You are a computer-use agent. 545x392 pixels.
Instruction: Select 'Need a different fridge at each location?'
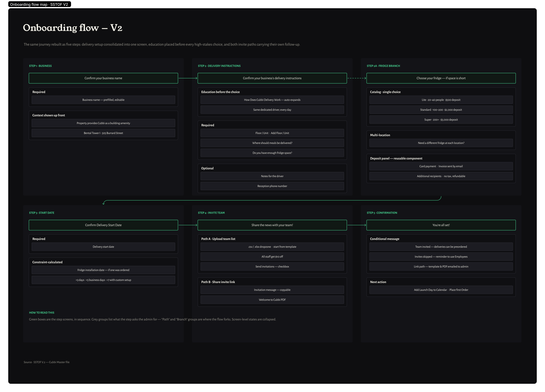[x=441, y=143]
